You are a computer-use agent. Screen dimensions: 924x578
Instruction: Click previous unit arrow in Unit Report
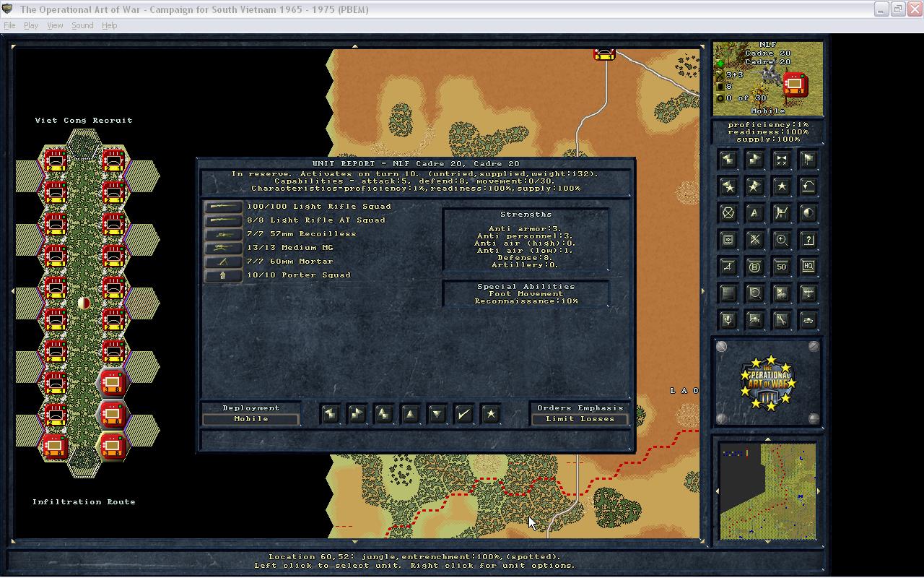[x=330, y=414]
